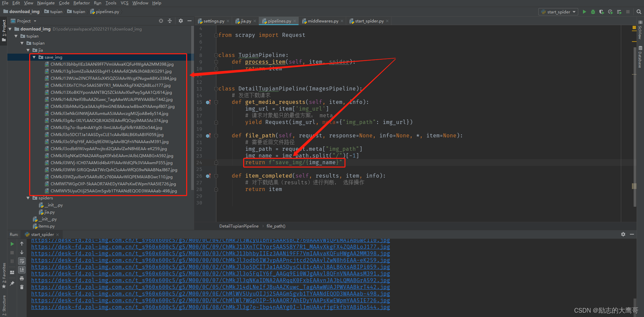
Task: Pin the Run tab with the pin icon
Action: [x=12, y=283]
